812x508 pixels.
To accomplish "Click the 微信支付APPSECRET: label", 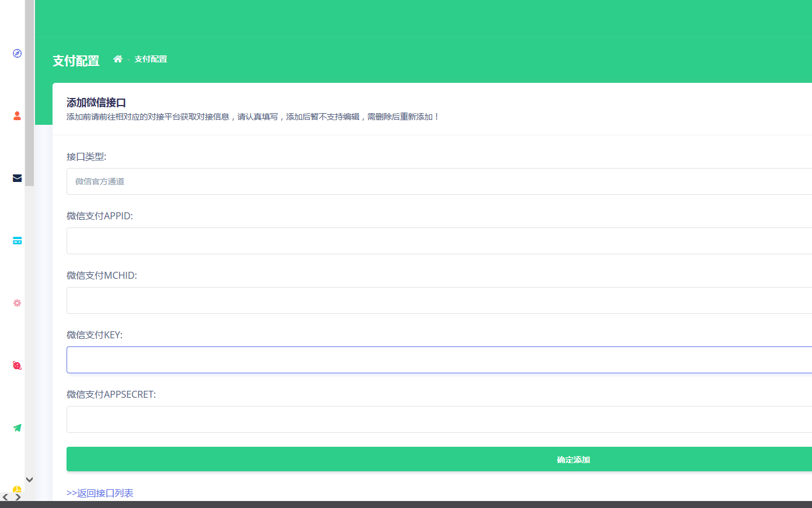I will [111, 394].
